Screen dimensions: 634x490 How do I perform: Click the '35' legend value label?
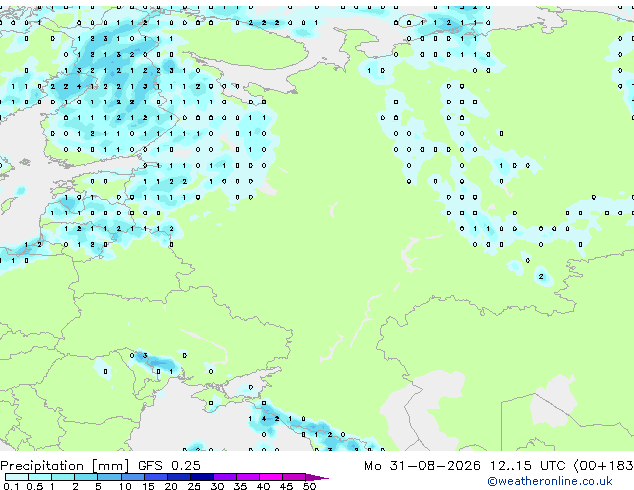(240, 486)
